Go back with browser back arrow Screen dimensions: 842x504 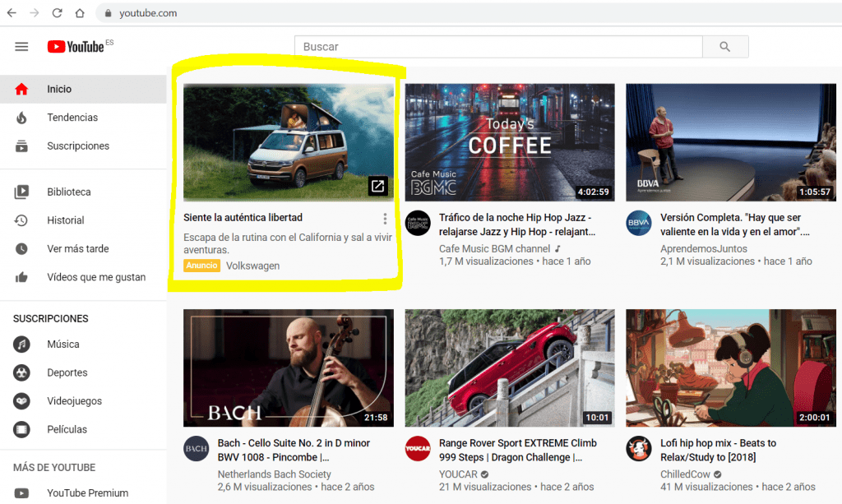[x=12, y=13]
